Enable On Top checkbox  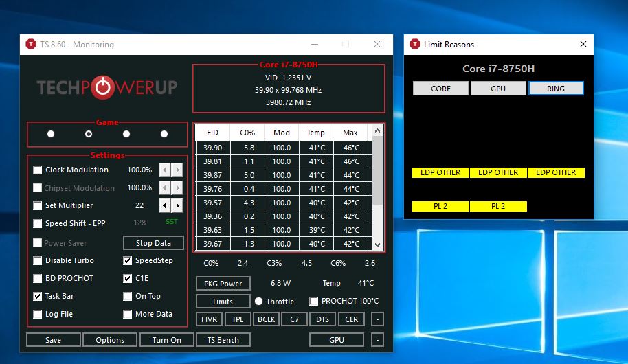coord(127,296)
